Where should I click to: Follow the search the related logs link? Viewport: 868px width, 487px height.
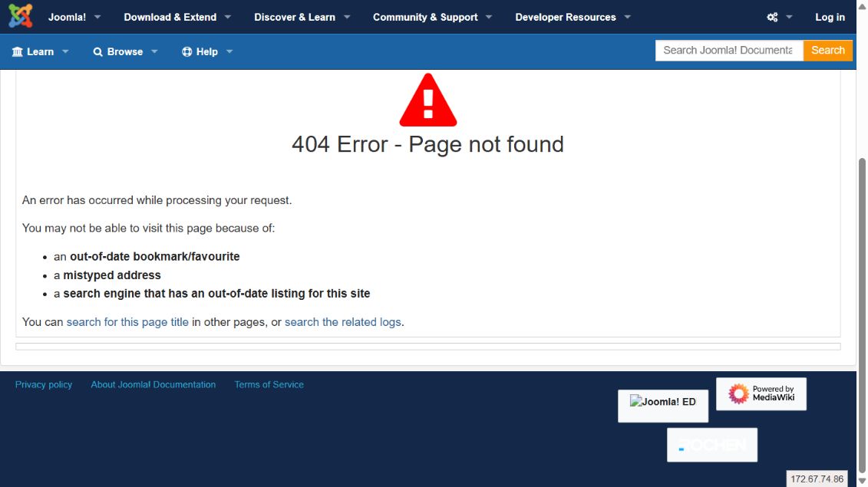click(x=342, y=322)
